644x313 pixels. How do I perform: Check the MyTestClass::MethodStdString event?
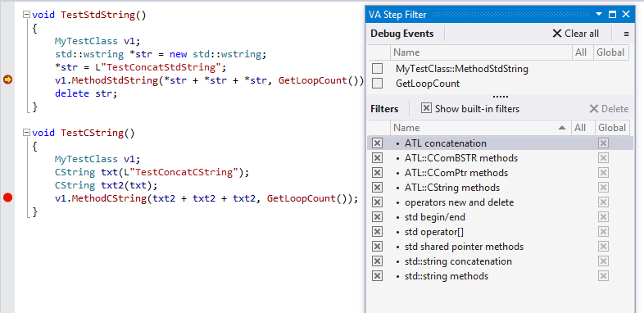point(377,69)
